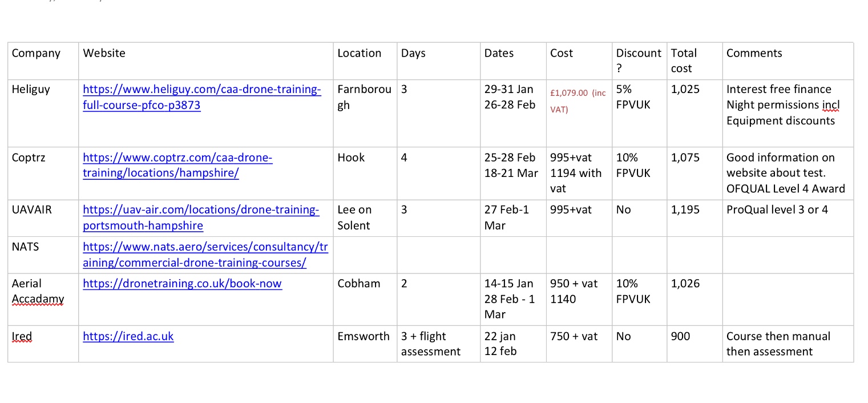
Task: Click the Discount ? column header
Action: [x=639, y=61]
